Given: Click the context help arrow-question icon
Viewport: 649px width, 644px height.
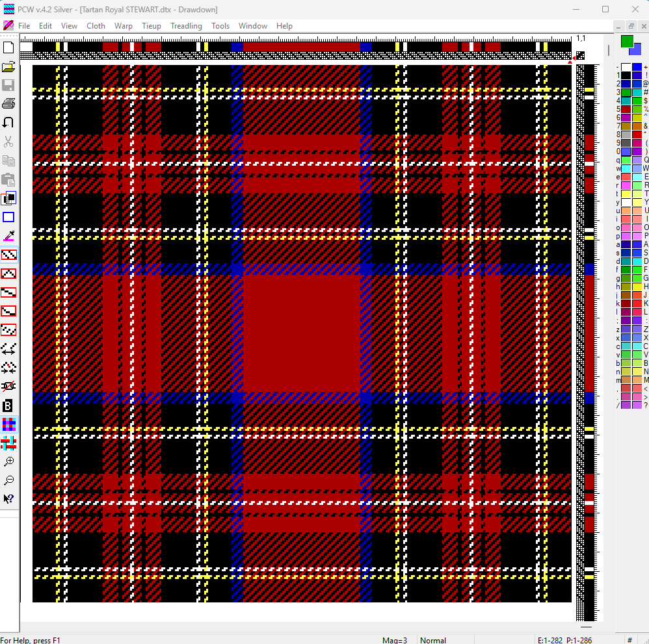Looking at the screenshot, I should [8, 499].
